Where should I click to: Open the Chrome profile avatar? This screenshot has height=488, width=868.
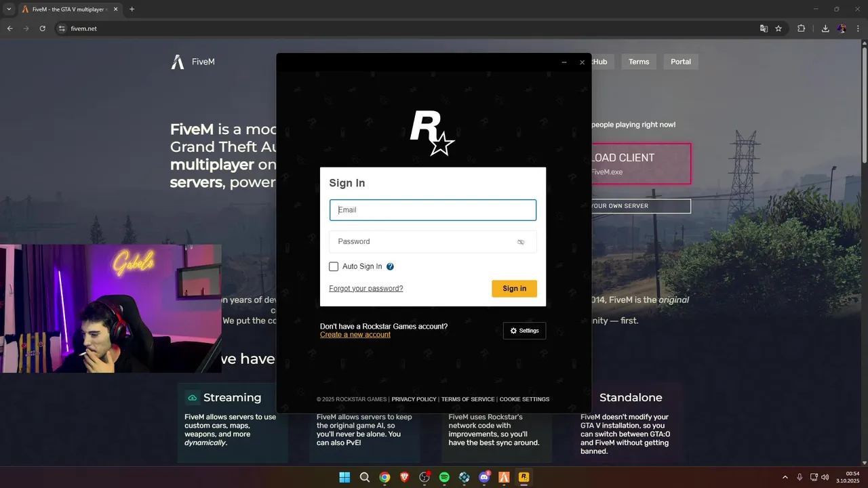(x=842, y=28)
